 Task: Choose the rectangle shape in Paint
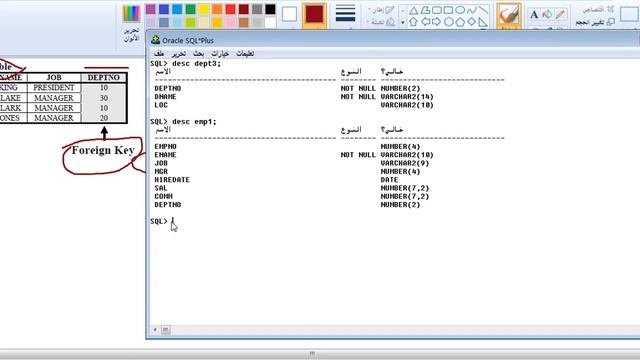448,10
